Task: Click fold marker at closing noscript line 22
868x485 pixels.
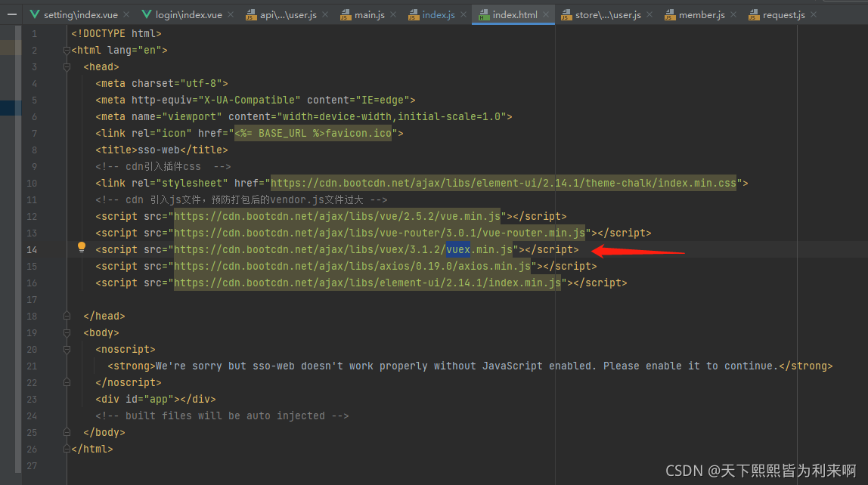Action: [67, 382]
